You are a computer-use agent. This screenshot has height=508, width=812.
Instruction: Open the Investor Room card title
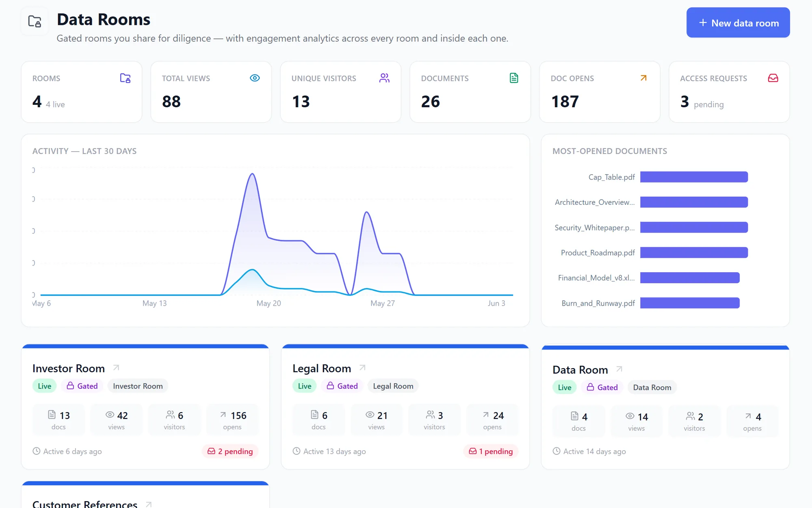tap(69, 368)
